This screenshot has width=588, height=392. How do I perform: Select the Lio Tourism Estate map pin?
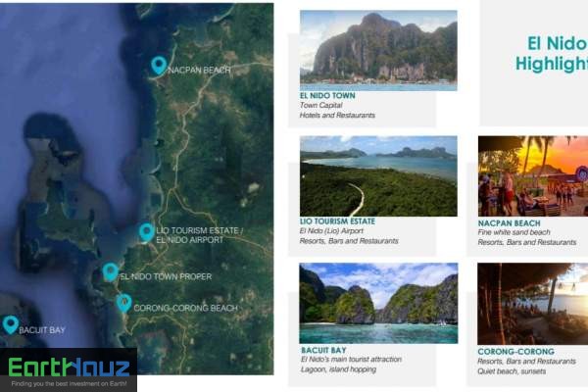click(x=147, y=232)
